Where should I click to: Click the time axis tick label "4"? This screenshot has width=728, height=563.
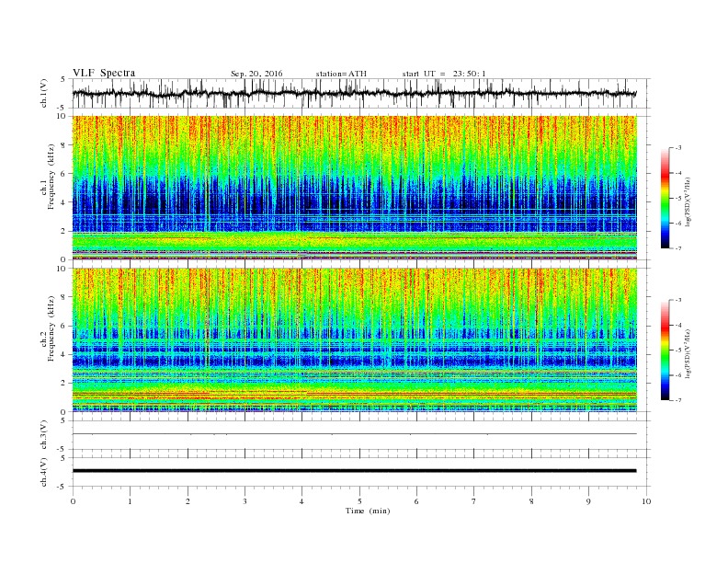[301, 501]
